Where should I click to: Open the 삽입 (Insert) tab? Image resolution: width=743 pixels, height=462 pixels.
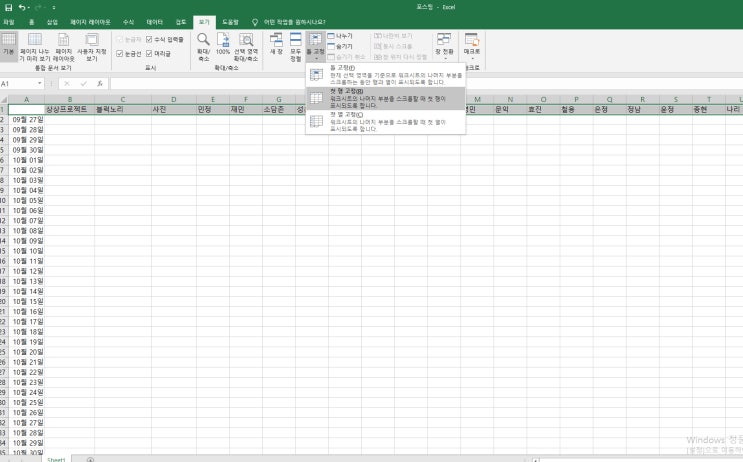[x=52, y=22]
